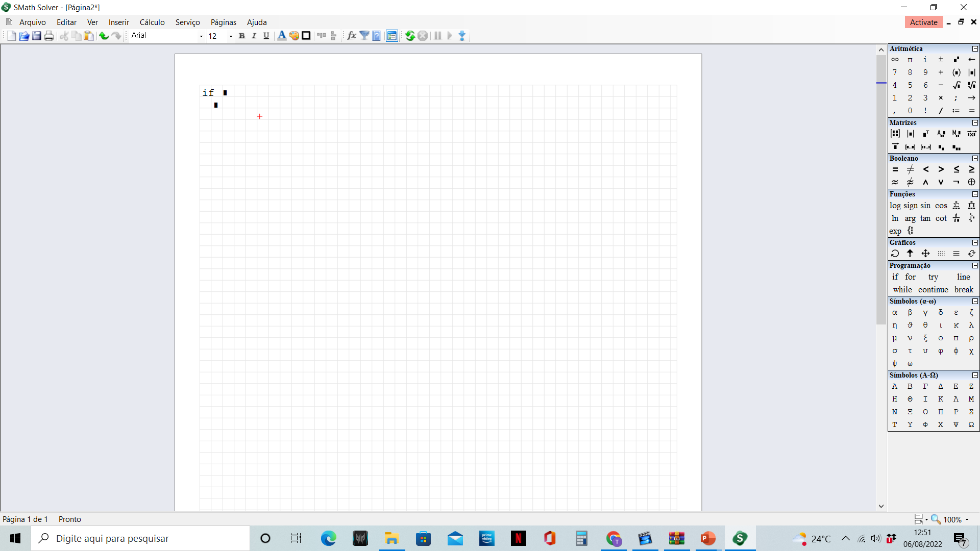Open the font size 12 dropdown

tap(231, 36)
